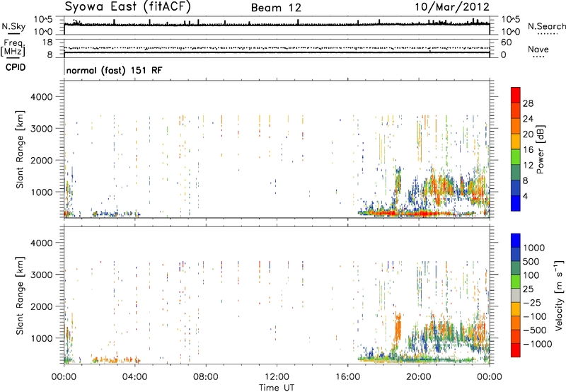Image resolution: width=566 pixels, height=392 pixels.
Task: Pick the gray −25 to 25 Velocity bar segment
Action: point(516,295)
